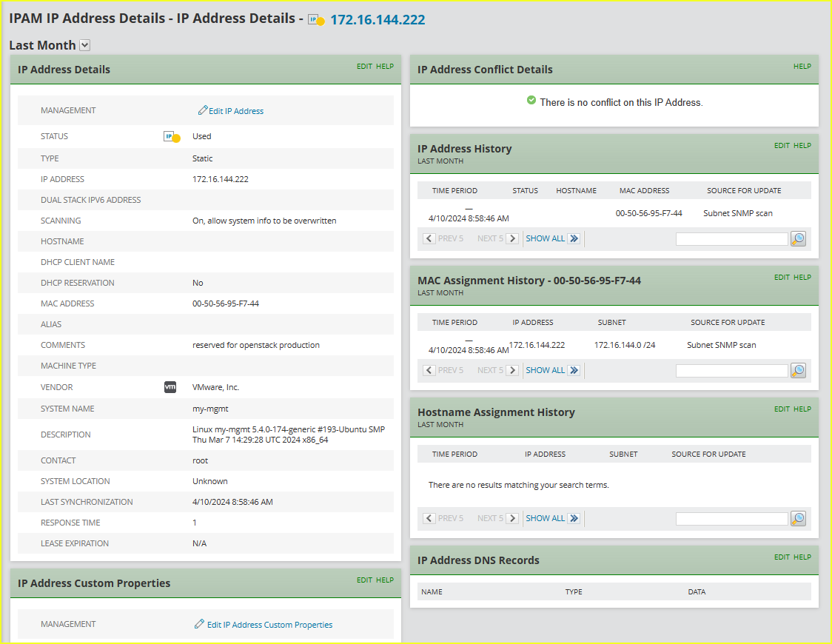Screen dimensions: 832x644
Task: Click HELP in IP Address Details header
Action: coord(385,67)
